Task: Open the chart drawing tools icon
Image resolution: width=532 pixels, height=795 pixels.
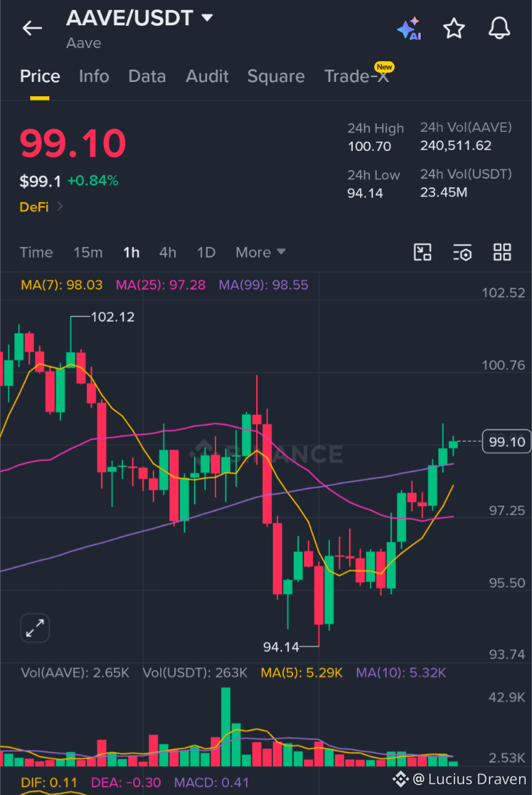Action: tap(422, 252)
